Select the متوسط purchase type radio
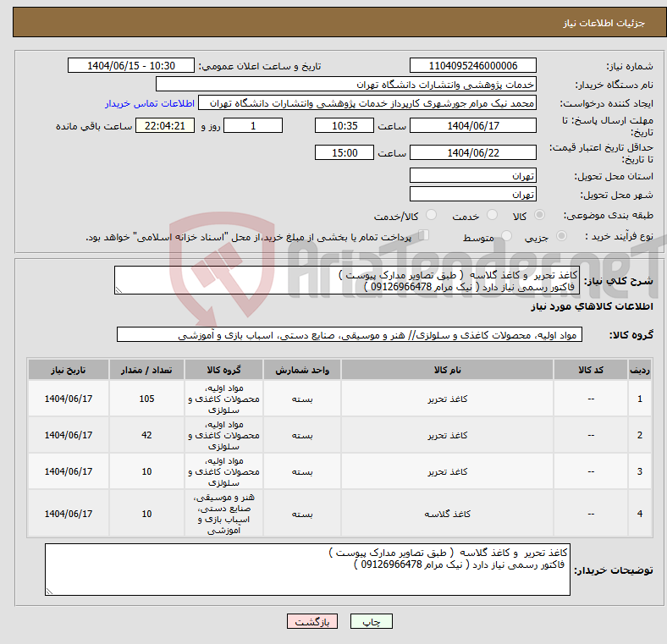 [506, 235]
